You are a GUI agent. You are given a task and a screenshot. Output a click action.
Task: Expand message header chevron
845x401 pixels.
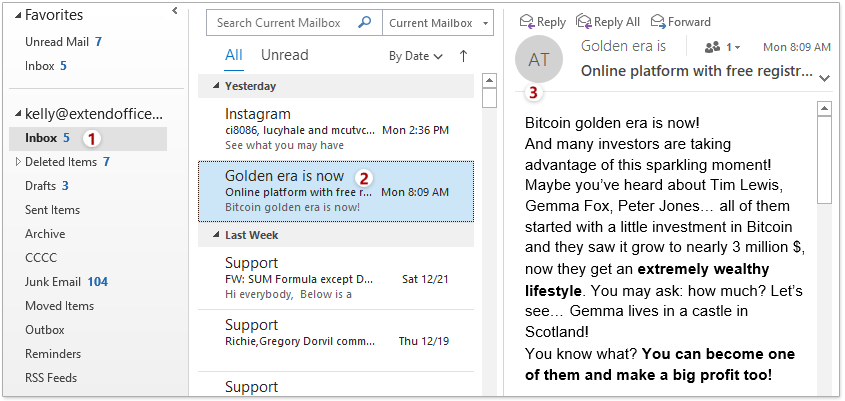[825, 79]
